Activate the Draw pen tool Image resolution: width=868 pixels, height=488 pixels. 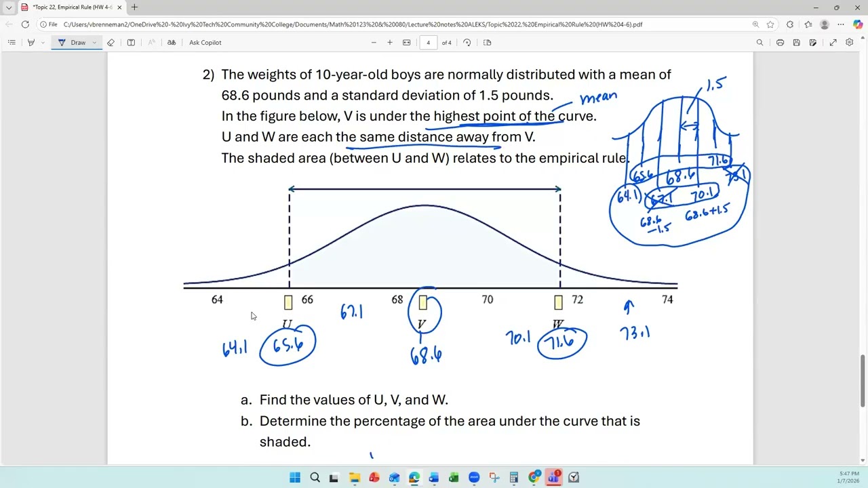(72, 42)
